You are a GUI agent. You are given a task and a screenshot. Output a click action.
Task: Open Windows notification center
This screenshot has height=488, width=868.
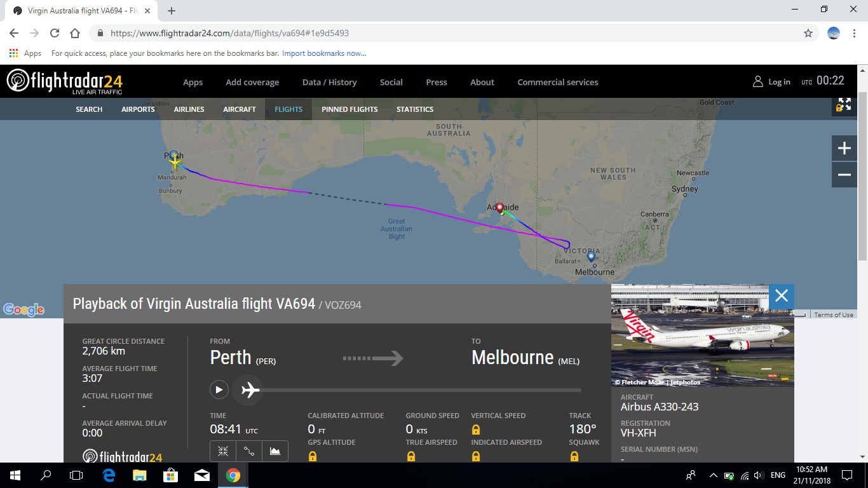pyautogui.click(x=846, y=475)
